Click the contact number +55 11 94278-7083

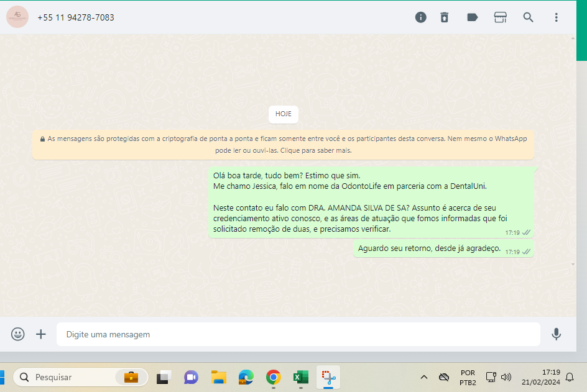click(x=76, y=17)
